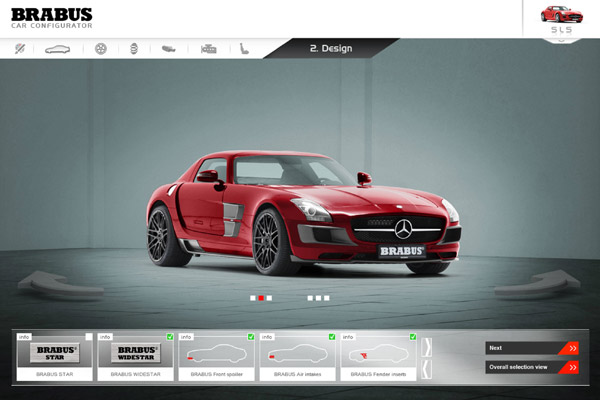Uncheck the BRABUS Fender inserts option
The image size is (600, 400).
[x=413, y=337]
